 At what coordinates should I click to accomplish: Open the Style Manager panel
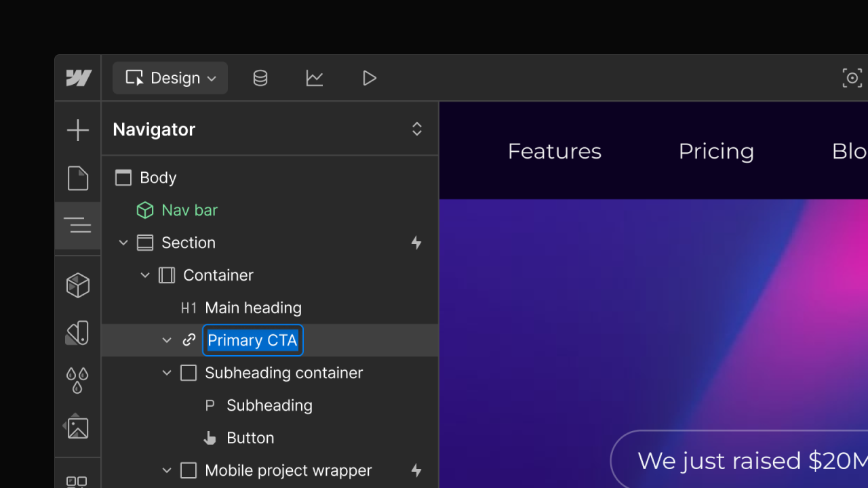tap(78, 332)
